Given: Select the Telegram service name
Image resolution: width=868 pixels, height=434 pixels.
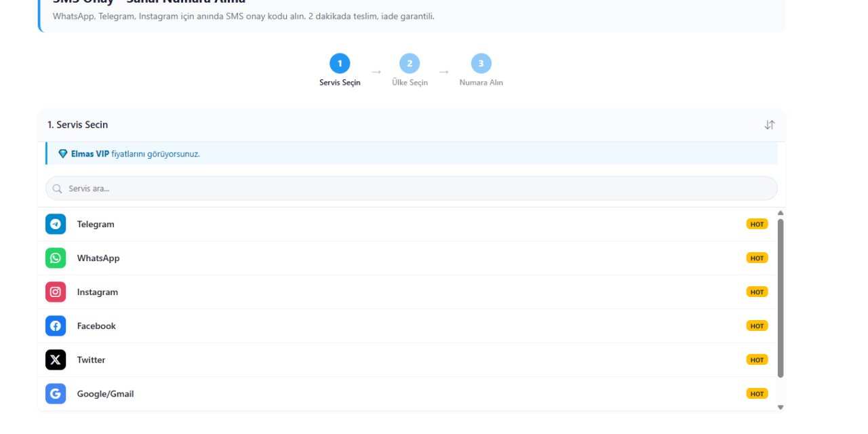Looking at the screenshot, I should point(96,224).
